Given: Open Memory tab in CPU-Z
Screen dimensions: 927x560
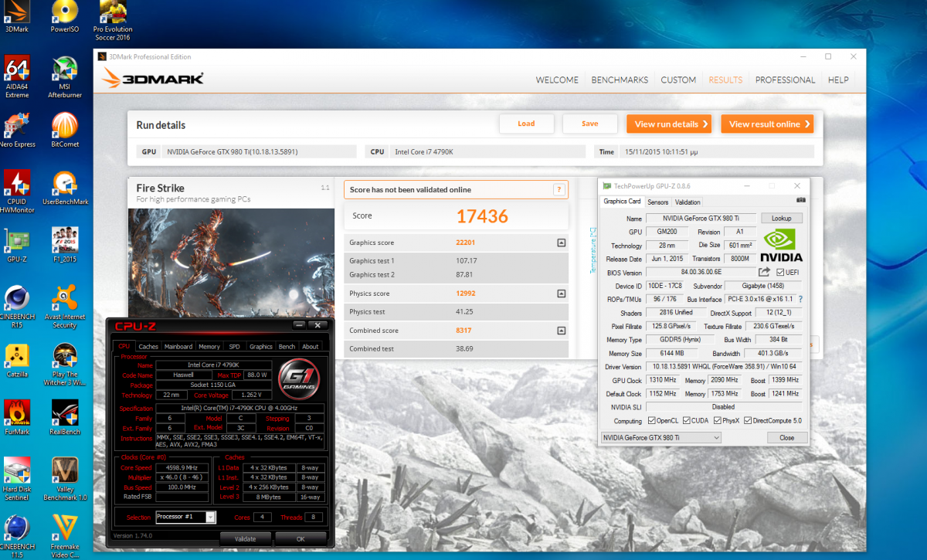Looking at the screenshot, I should tap(209, 347).
